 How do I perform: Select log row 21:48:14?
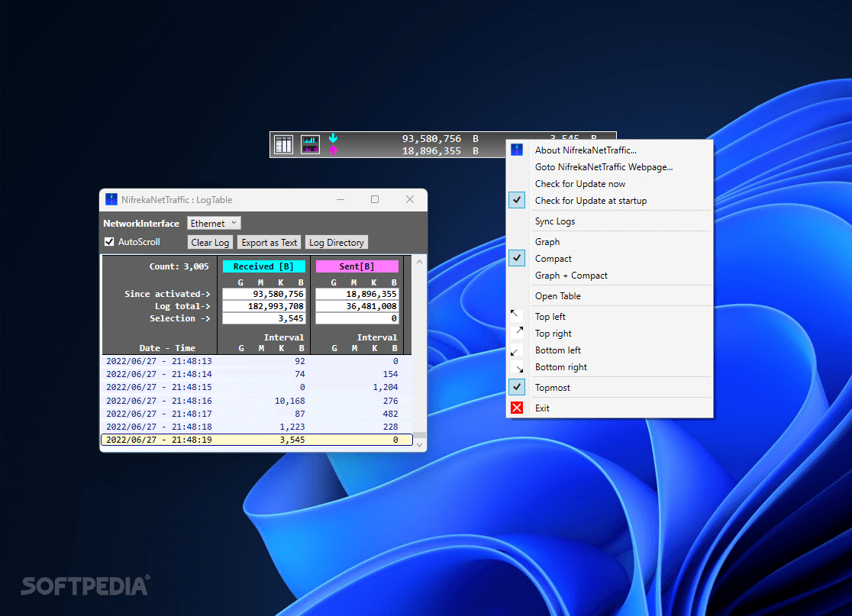(x=257, y=374)
